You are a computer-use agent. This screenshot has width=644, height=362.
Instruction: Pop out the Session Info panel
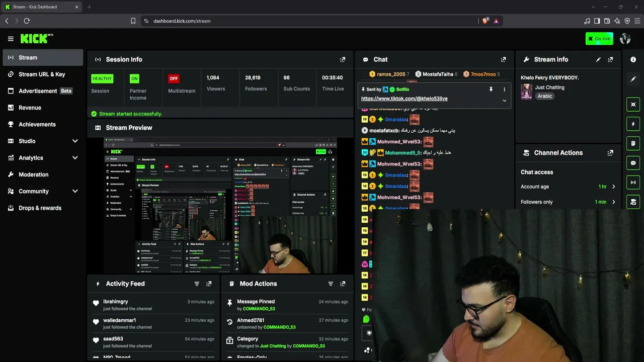[x=343, y=59]
